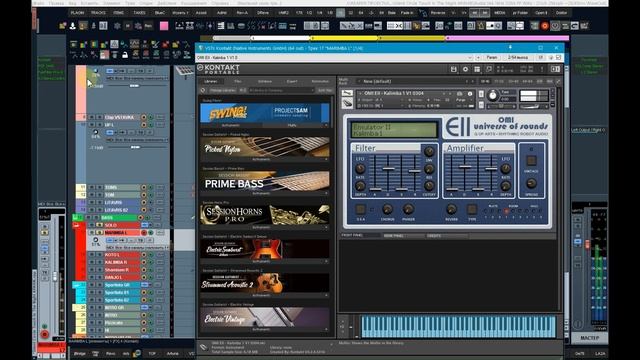The image size is (640, 360).
Task: Click the Reverb knob on EII panel
Action: click(x=451, y=209)
